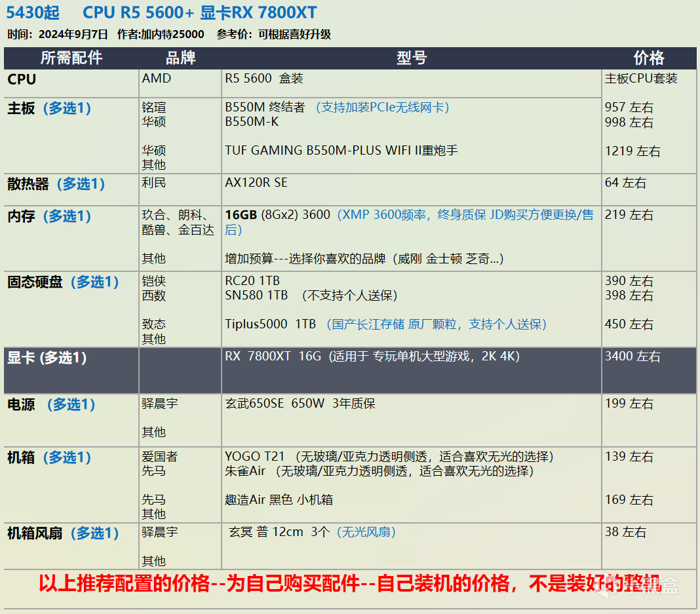The image size is (700, 614).
Task: Click the '16GB (8Gx2) 3600' memory spec
Action: [x=278, y=215]
